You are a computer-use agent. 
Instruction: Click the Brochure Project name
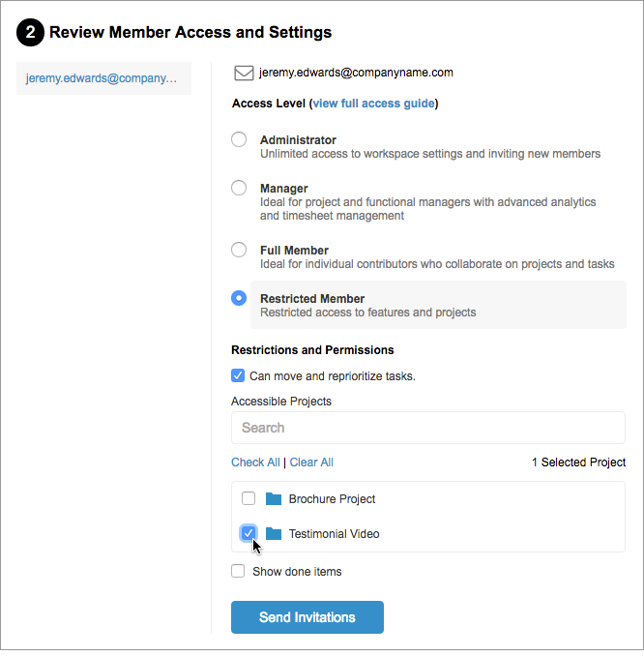click(x=332, y=499)
